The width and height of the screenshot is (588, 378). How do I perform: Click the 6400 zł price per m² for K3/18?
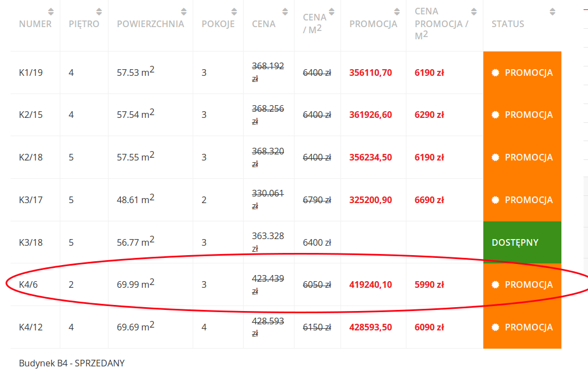317,242
